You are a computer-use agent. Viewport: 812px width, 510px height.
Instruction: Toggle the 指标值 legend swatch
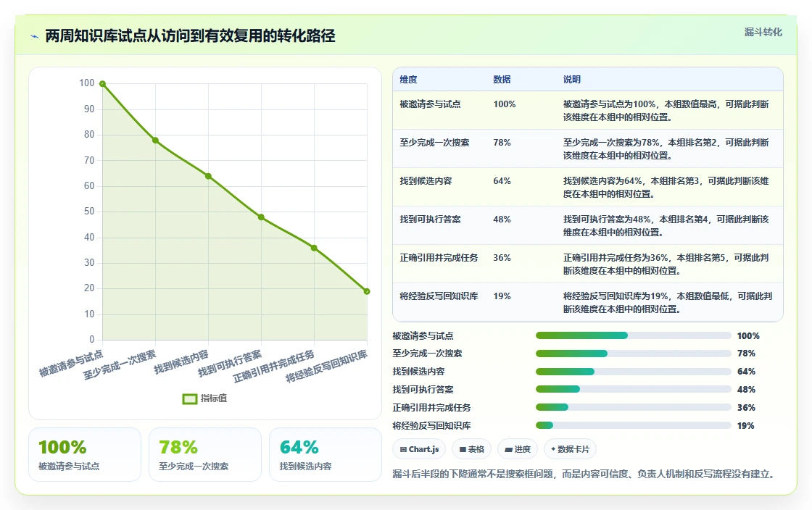(189, 398)
